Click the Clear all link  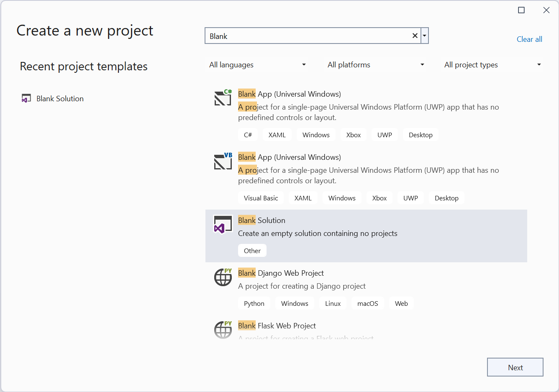(529, 39)
